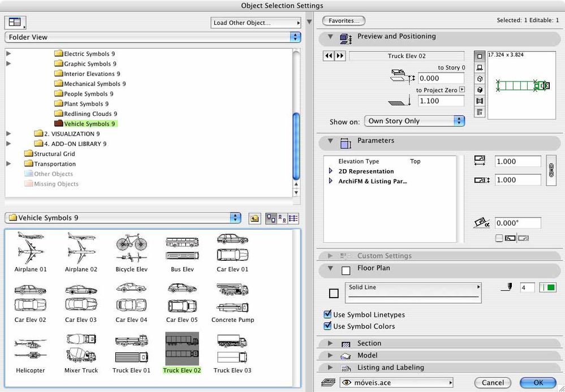Select the Plant Symbols 9 folder
Viewport: 565px width, 392px height.
click(85, 104)
